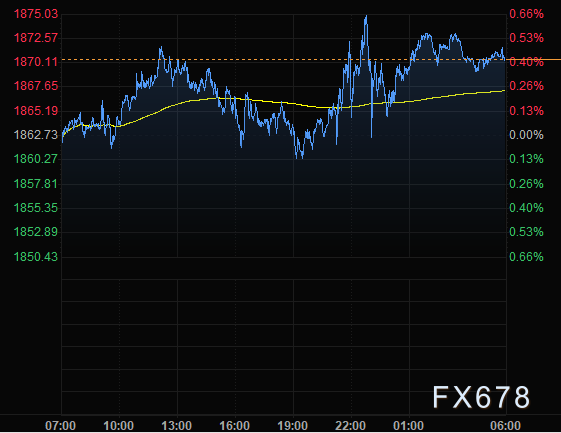The height and width of the screenshot is (433, 561).
Task: Select the 1870.11 price level label
Action: click(36, 62)
